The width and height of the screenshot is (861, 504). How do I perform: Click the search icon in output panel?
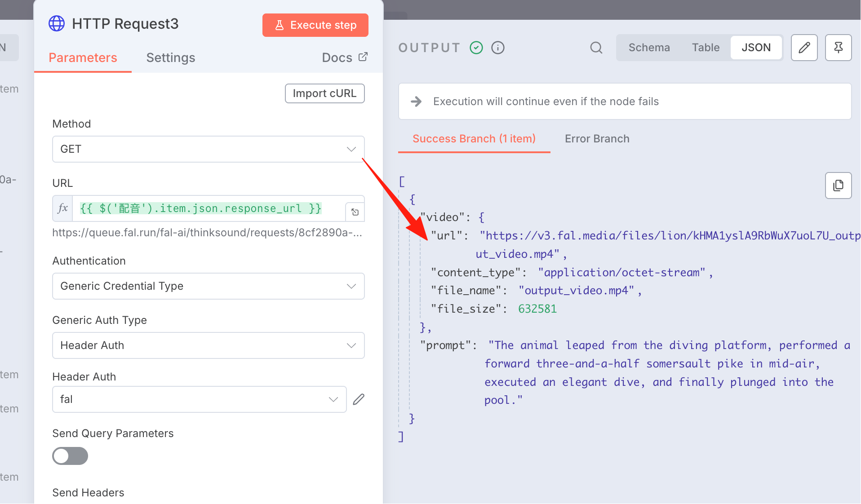(x=596, y=48)
